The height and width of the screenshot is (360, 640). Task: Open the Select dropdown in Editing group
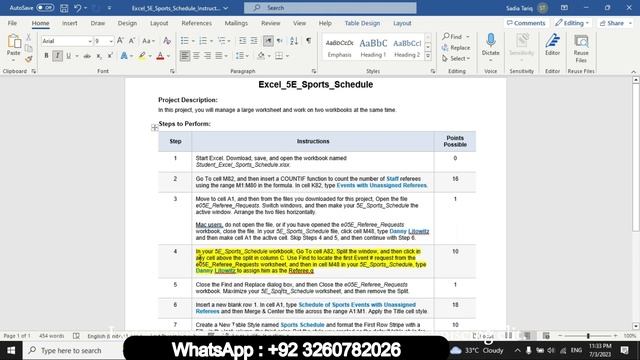click(456, 59)
